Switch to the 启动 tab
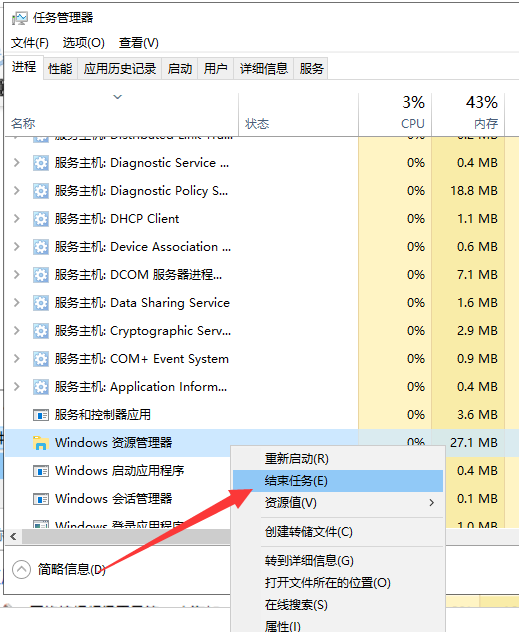The height and width of the screenshot is (632, 519). point(180,69)
